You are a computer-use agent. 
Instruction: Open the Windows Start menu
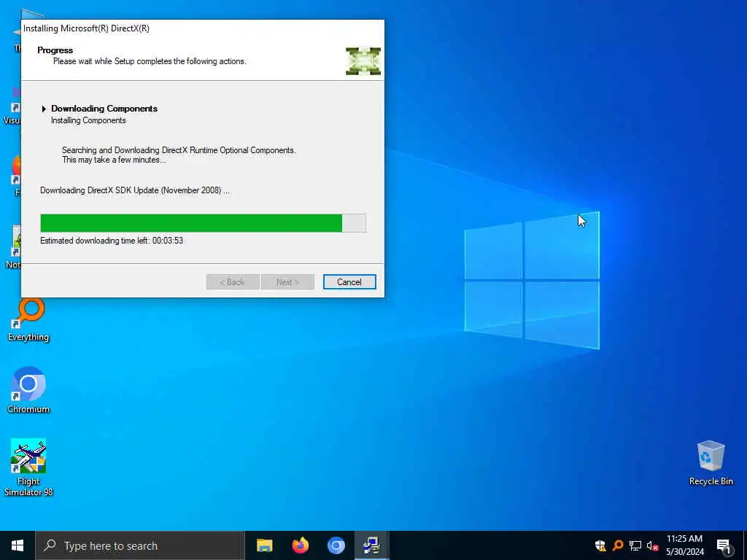pyautogui.click(x=18, y=545)
